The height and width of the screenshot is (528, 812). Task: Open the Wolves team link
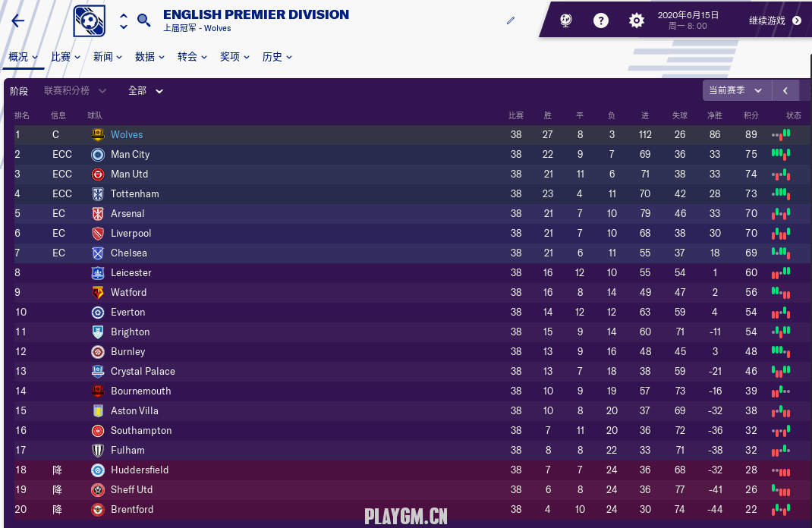coord(127,135)
